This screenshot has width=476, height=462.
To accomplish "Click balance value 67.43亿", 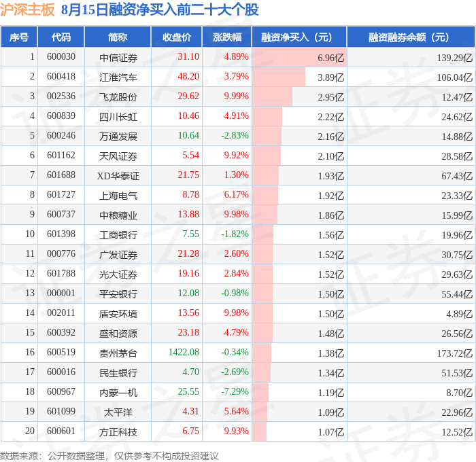I will point(457,176).
